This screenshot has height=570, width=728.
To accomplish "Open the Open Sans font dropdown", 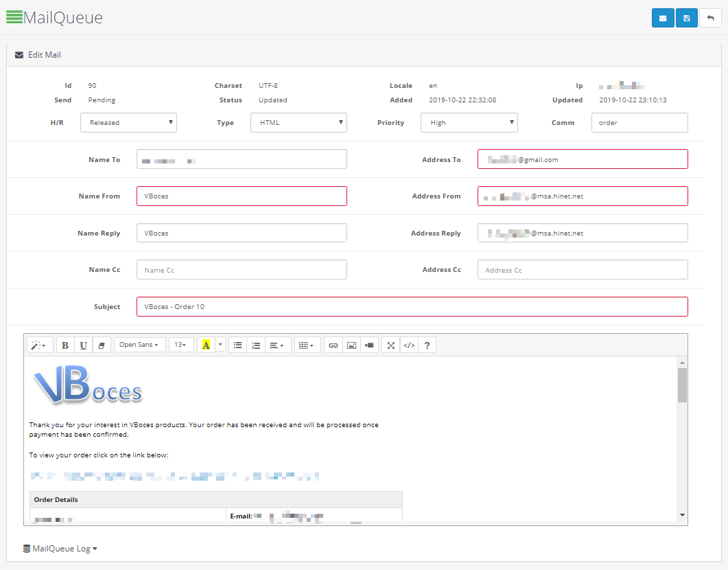I will click(140, 345).
